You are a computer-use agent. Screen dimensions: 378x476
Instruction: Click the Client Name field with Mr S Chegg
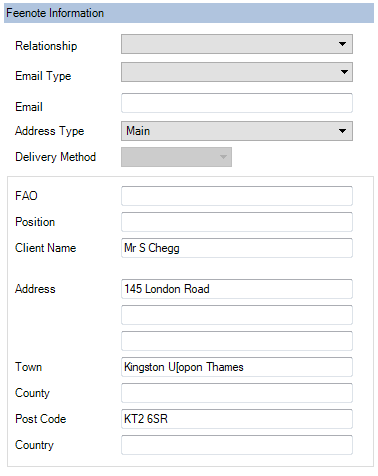pyautogui.click(x=237, y=248)
